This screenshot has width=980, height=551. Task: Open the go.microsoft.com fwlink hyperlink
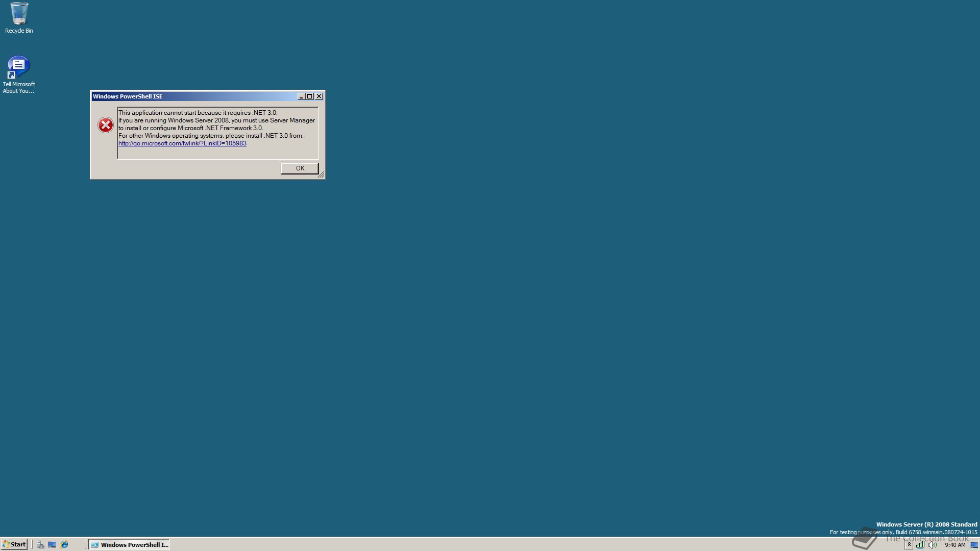(x=182, y=143)
